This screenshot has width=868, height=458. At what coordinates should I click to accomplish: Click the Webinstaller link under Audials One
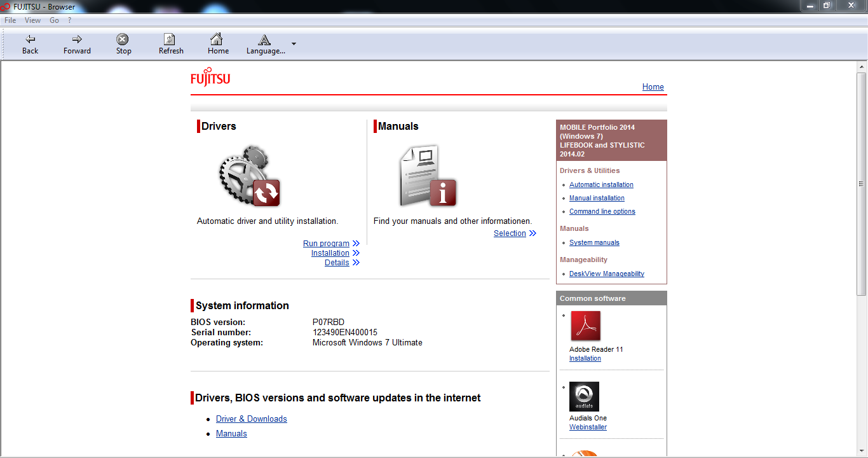[x=588, y=427]
